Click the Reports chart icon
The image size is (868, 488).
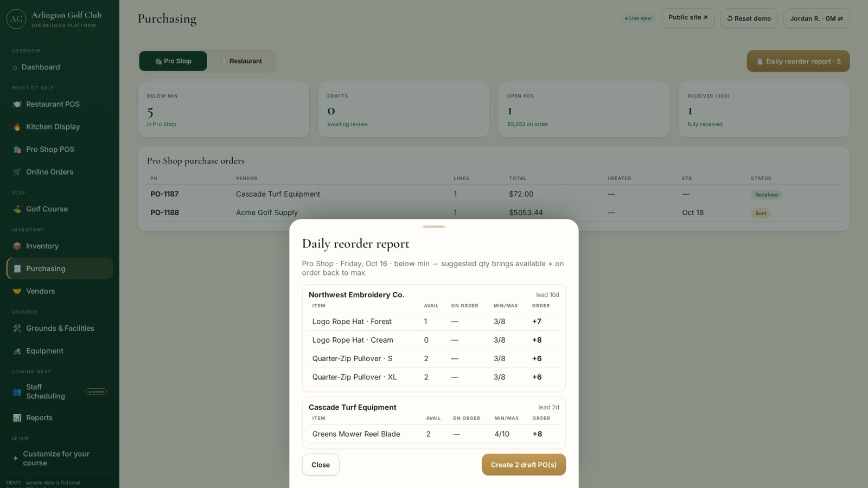(x=17, y=418)
